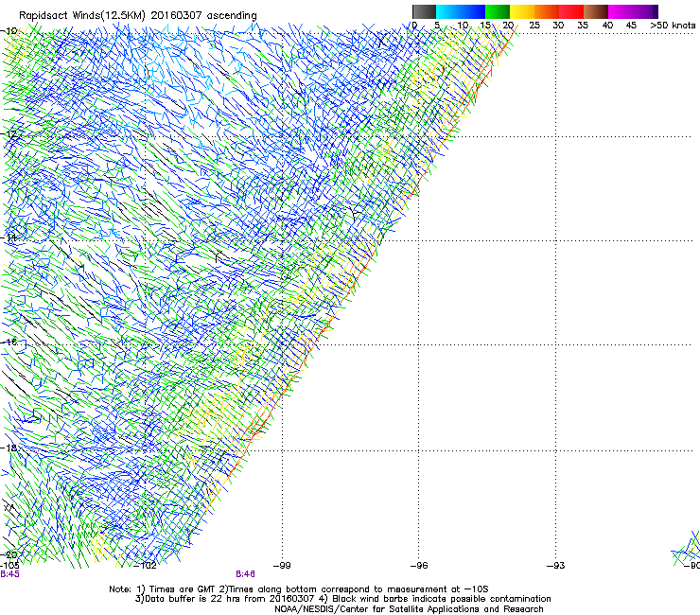The width and height of the screenshot is (700, 615).
Task: Click the '-105' longitude label
Action: click(x=9, y=566)
